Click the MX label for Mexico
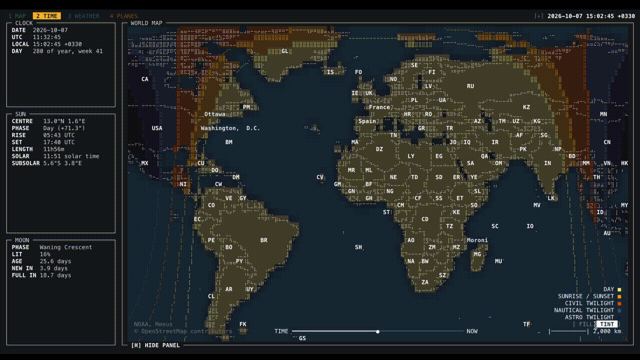Image resolution: width=640 pixels, height=360 pixels. click(145, 163)
